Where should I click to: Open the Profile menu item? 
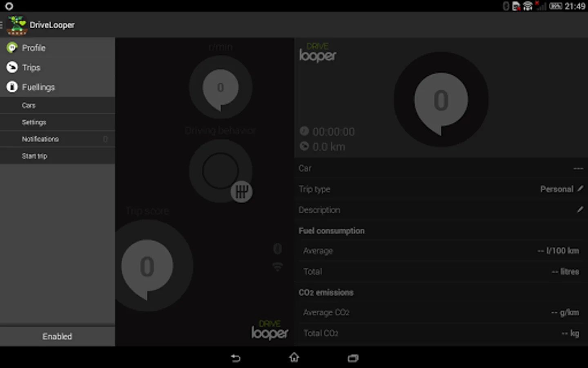[57, 48]
